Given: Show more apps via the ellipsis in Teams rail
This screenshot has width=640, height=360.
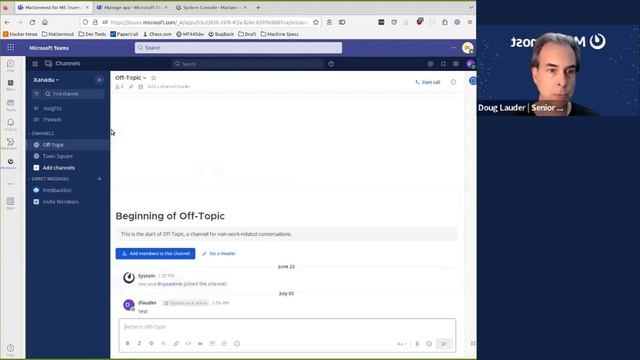Looking at the screenshot, I should (11, 183).
